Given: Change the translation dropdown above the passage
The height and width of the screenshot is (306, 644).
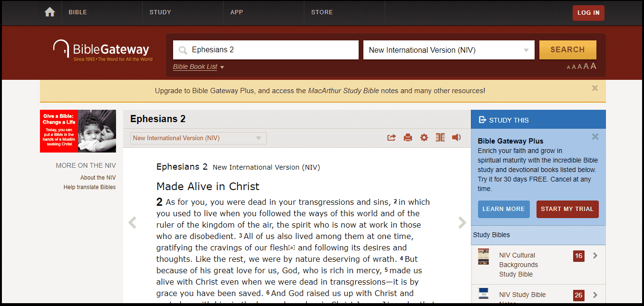Looking at the screenshot, I should click(198, 138).
